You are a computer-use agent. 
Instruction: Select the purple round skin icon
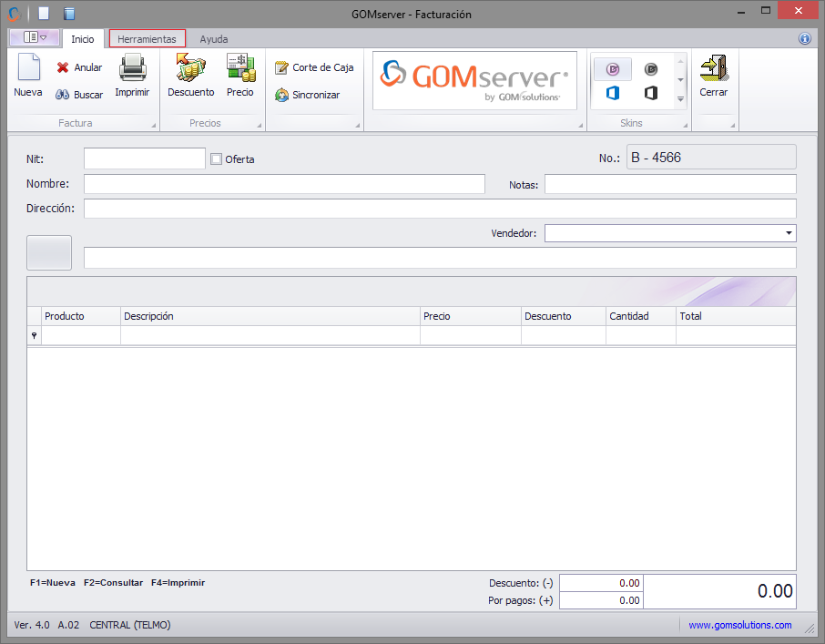click(x=613, y=69)
